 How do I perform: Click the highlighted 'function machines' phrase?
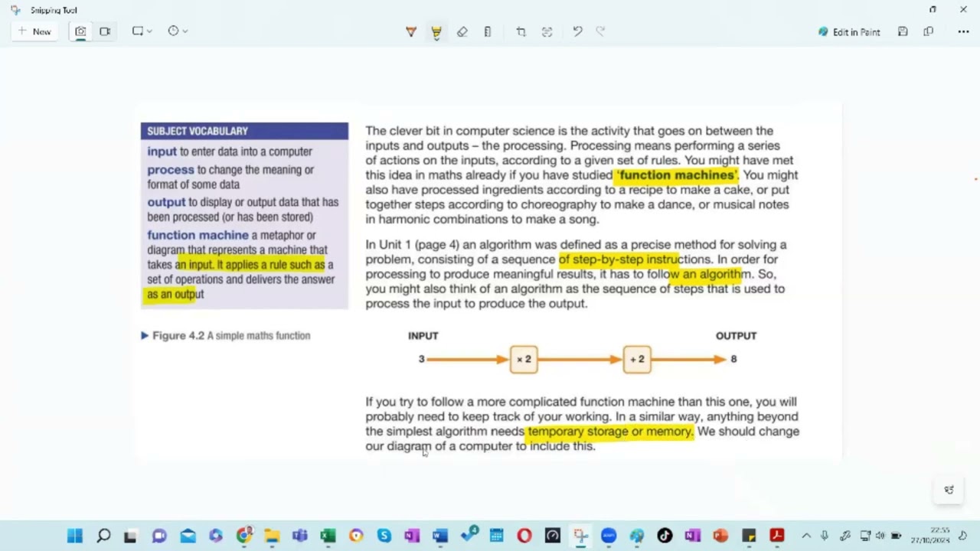pyautogui.click(x=677, y=174)
